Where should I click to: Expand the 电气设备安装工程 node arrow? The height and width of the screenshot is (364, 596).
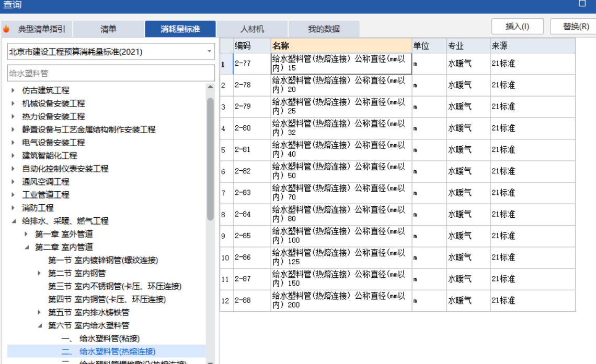pyautogui.click(x=13, y=143)
